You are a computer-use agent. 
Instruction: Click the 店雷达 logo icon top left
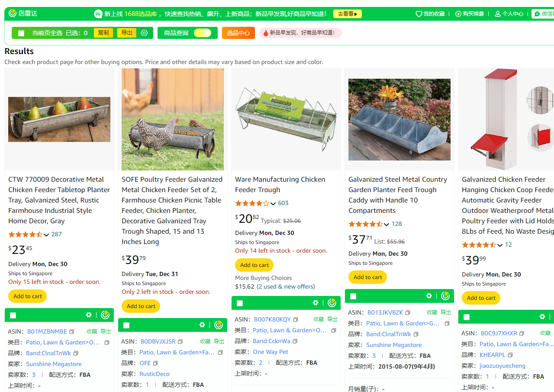click(x=12, y=13)
